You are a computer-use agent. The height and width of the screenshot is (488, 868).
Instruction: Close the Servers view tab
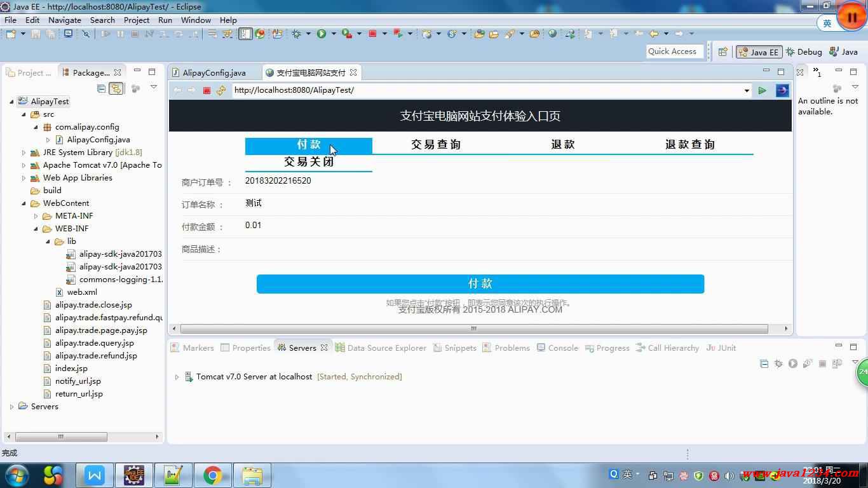[324, 348]
